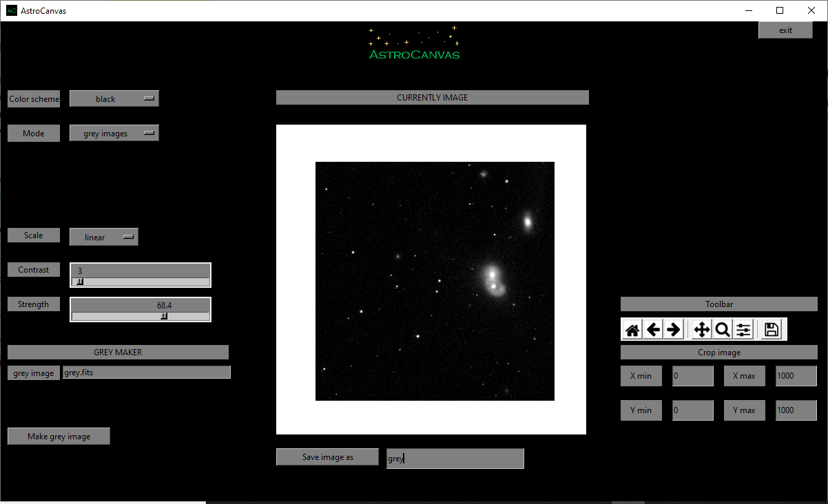Open the Mode grey images dropdown

114,133
